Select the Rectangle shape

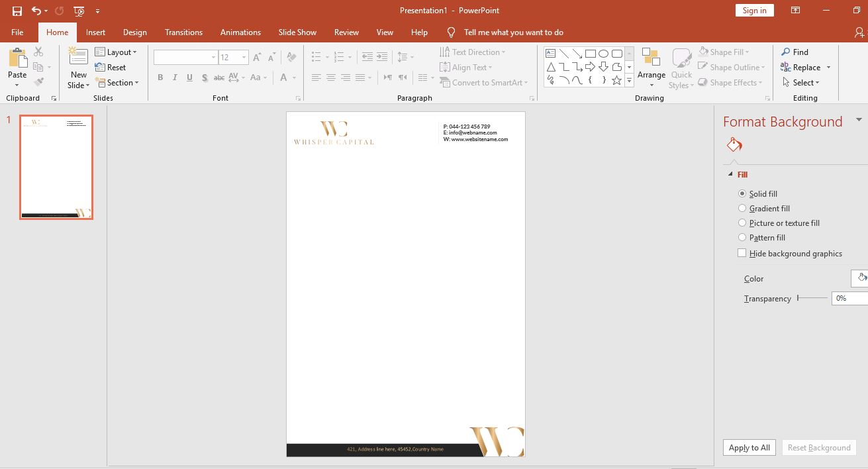coord(590,54)
